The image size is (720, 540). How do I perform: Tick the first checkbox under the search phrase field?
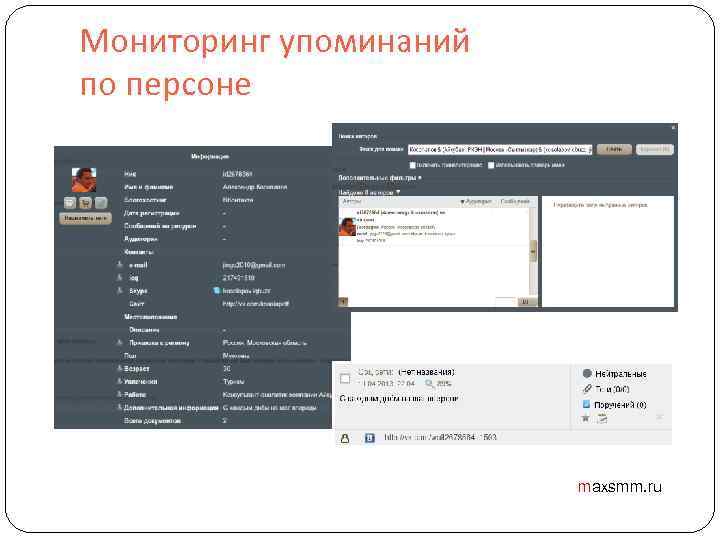point(412,165)
